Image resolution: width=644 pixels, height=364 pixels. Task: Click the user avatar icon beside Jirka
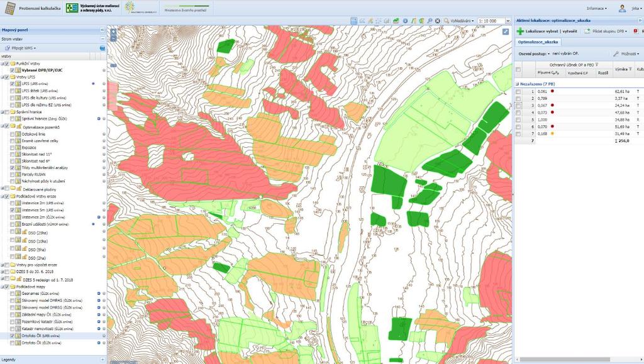pyautogui.click(x=622, y=8)
